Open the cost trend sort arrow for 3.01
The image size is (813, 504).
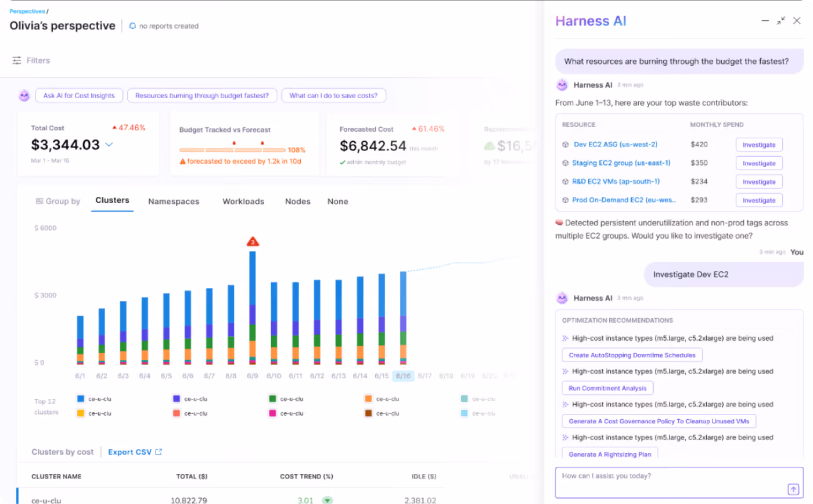[326, 500]
